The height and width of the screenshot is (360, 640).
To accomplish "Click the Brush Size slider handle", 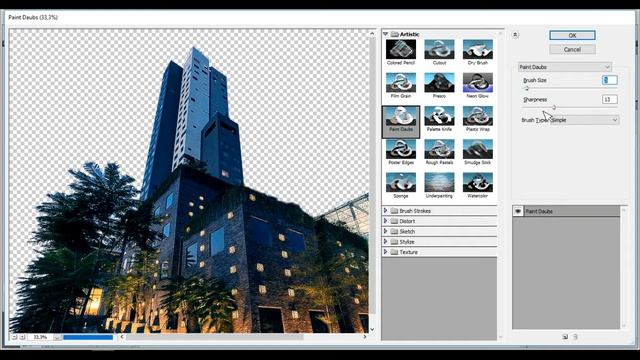I will pos(527,88).
